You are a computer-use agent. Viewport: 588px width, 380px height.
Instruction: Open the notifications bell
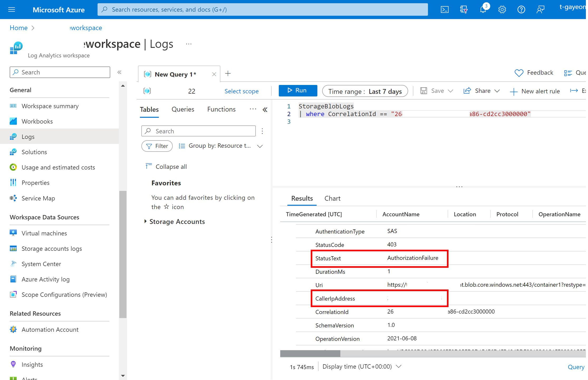click(483, 10)
